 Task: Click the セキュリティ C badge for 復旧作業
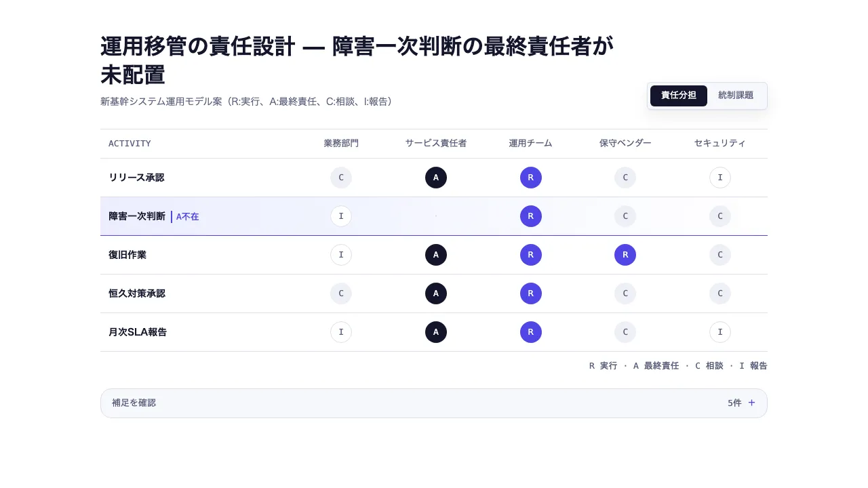(720, 255)
